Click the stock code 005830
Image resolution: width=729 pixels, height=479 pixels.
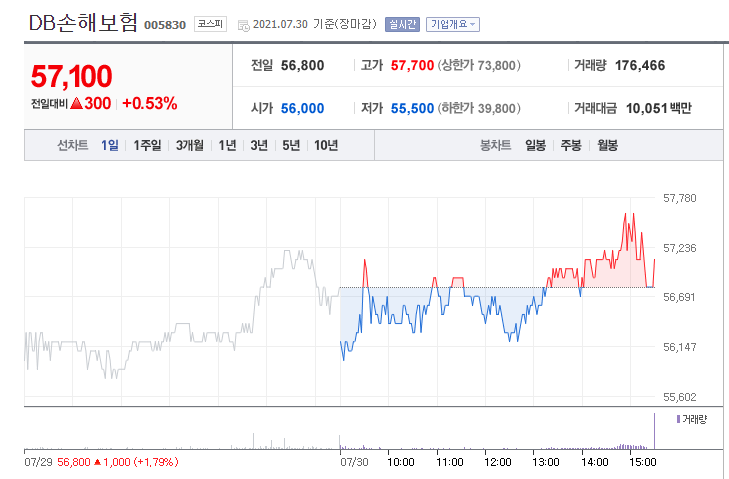tap(165, 25)
